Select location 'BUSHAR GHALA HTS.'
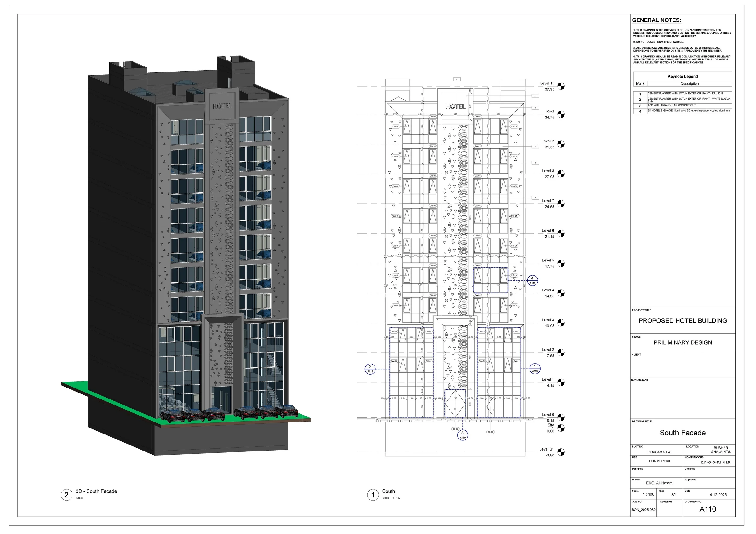Screen dimensions: 756x534 point(721,450)
